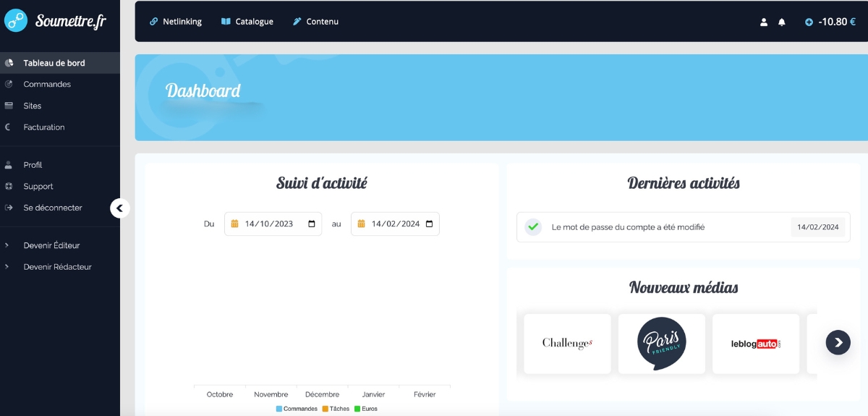
Task: Go to Commandes in the sidebar
Action: 47,85
